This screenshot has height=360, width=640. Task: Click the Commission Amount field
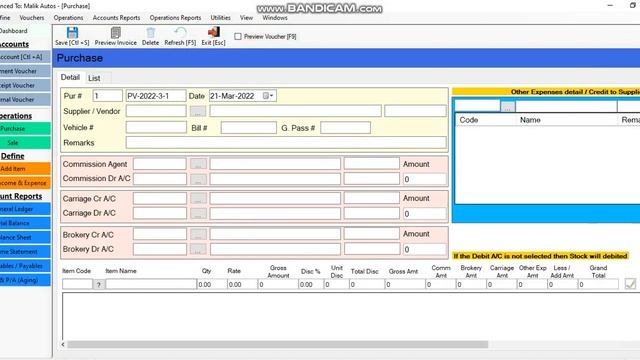[424, 179]
